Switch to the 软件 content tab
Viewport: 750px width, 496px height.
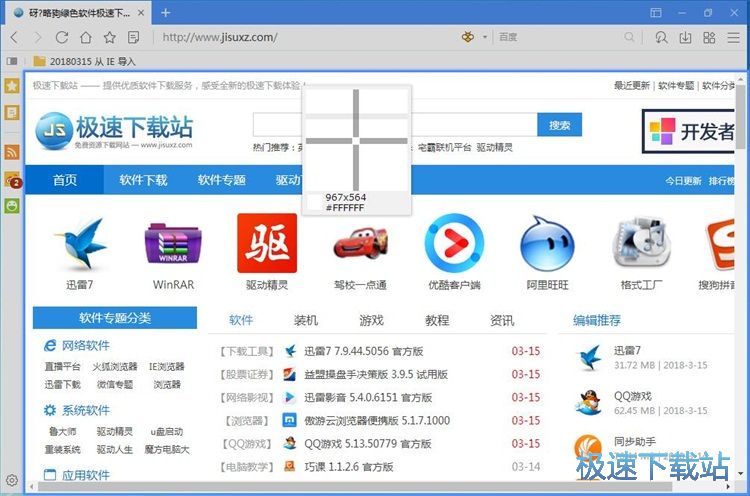(x=241, y=320)
